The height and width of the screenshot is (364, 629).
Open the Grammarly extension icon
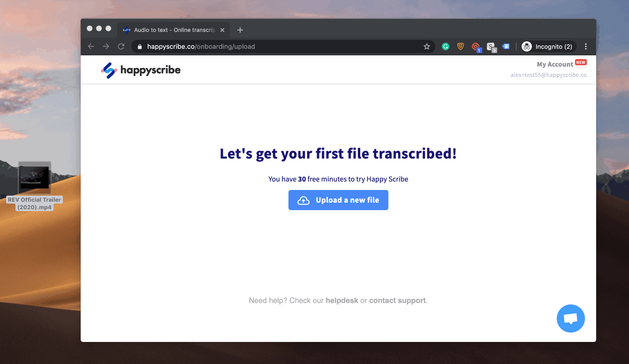[446, 46]
